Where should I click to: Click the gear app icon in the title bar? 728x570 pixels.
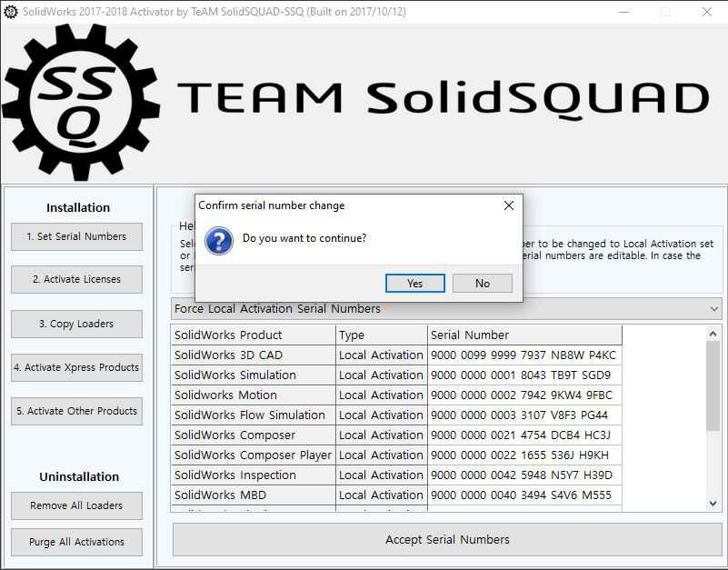coord(11,12)
